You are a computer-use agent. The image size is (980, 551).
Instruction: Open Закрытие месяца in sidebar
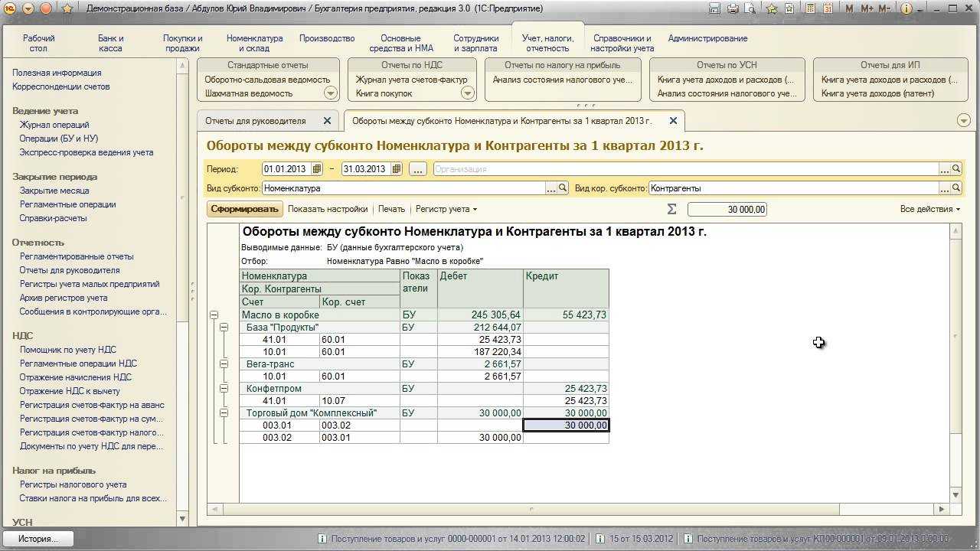tap(54, 191)
